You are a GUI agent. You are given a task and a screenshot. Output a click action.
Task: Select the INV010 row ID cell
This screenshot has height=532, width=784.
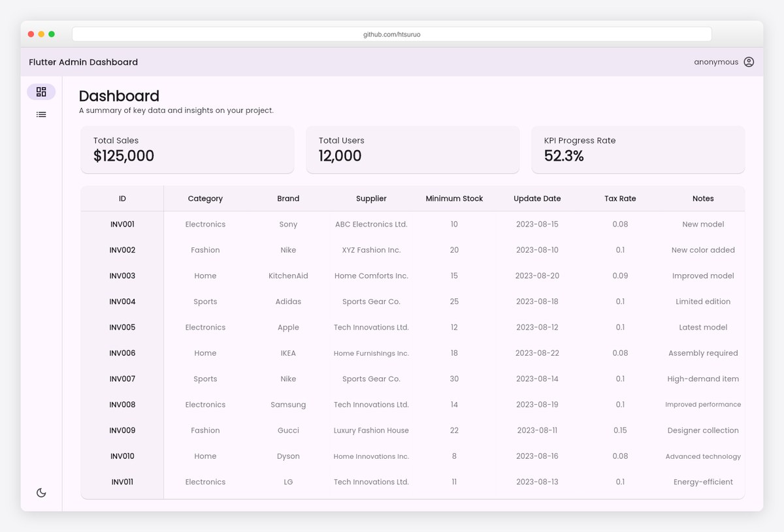(x=122, y=456)
